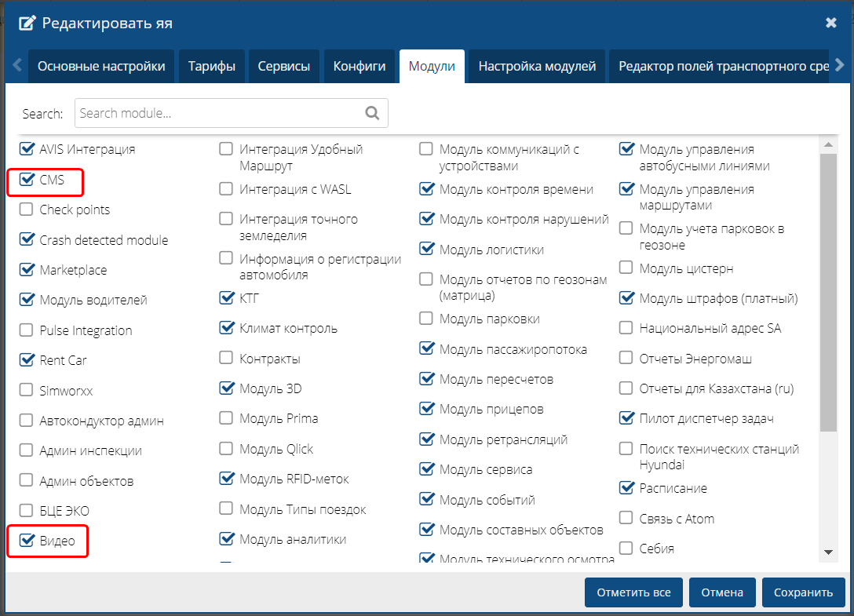Uncheck Модуль RFID-меток
The width and height of the screenshot is (854, 616).
(227, 479)
